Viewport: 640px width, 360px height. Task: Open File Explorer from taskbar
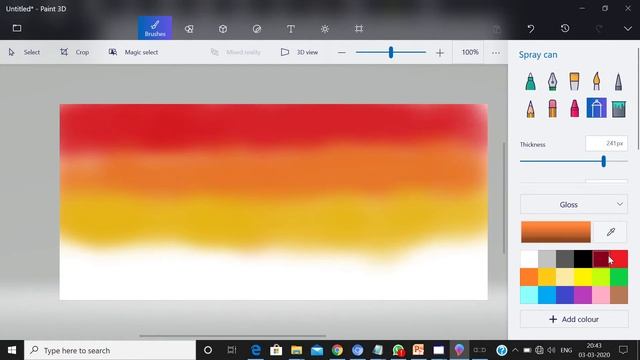tap(296, 350)
